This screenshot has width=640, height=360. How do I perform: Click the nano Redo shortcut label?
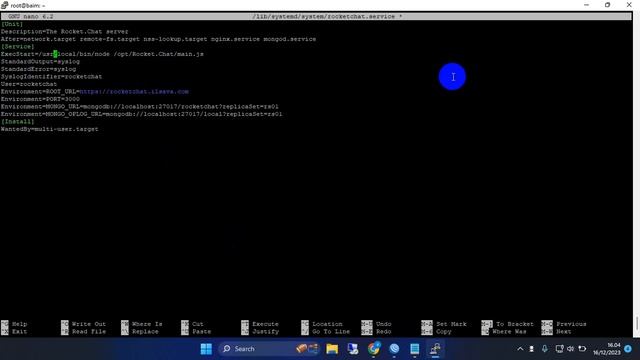[x=384, y=331]
